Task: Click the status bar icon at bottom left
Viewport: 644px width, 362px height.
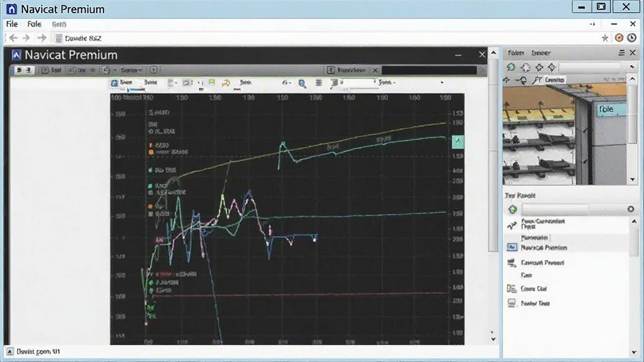Action: 9,352
